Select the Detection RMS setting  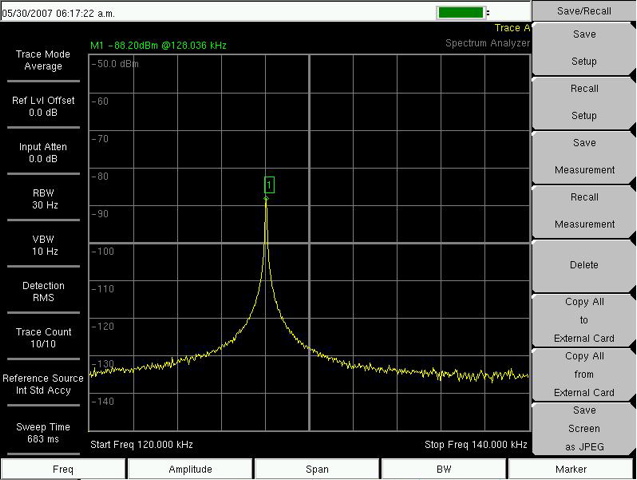[43, 292]
